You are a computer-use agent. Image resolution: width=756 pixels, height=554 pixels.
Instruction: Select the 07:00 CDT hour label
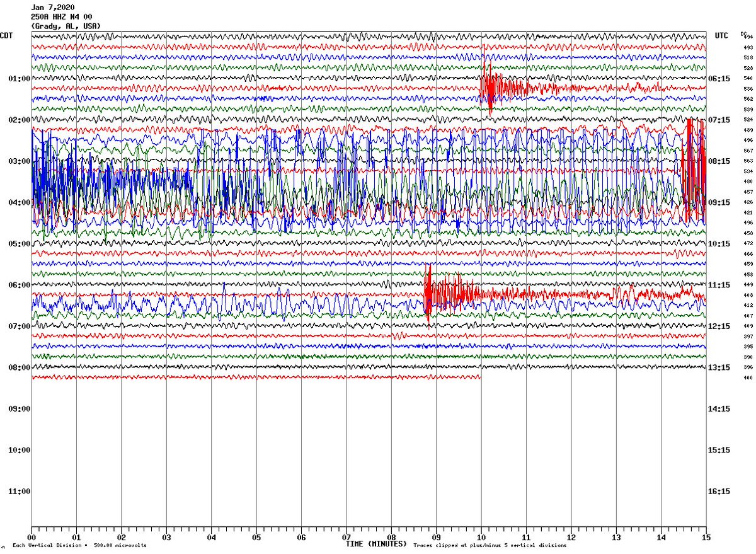pos(19,326)
